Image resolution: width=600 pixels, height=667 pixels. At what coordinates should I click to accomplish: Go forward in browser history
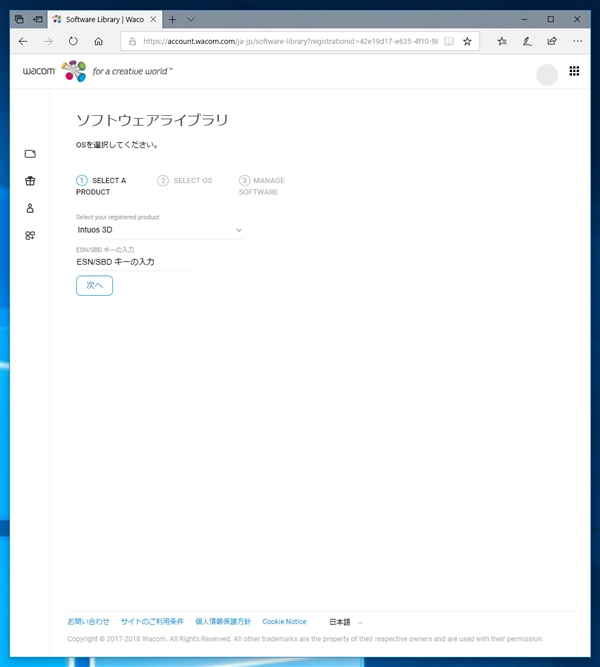(48, 41)
